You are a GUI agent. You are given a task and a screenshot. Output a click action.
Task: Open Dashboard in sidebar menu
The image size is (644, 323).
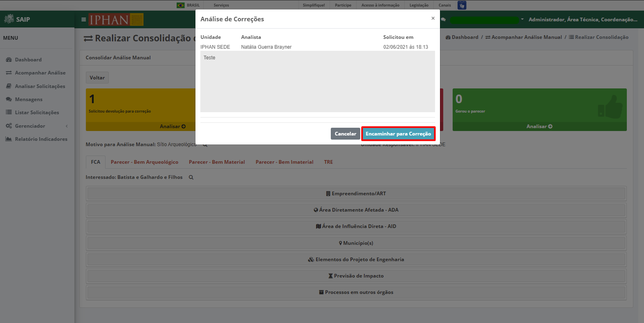(x=28, y=60)
